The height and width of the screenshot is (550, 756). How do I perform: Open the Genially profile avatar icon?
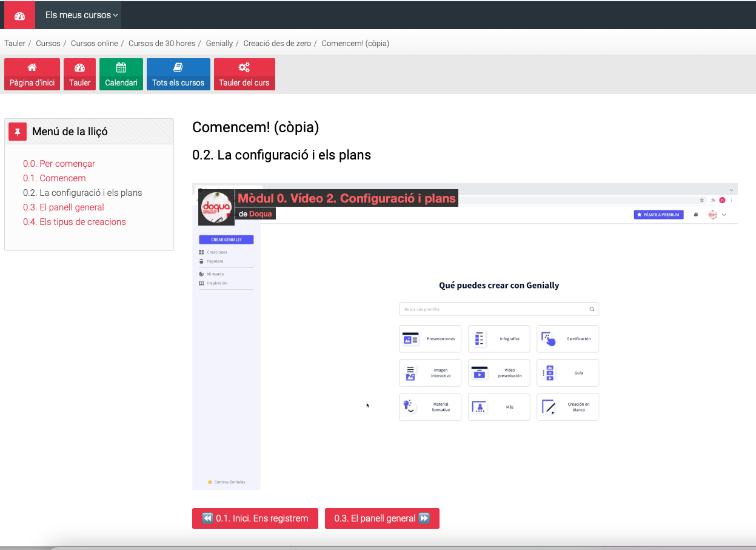[x=713, y=215]
